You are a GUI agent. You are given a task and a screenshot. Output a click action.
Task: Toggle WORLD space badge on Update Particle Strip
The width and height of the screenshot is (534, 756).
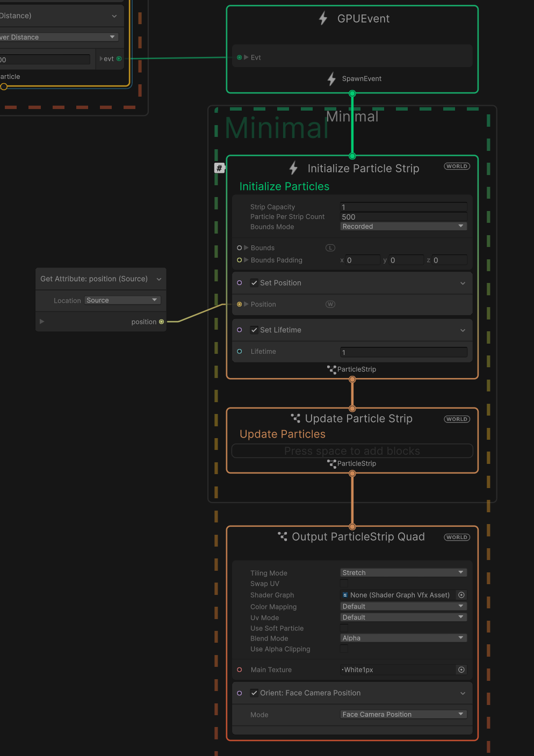pyautogui.click(x=457, y=419)
